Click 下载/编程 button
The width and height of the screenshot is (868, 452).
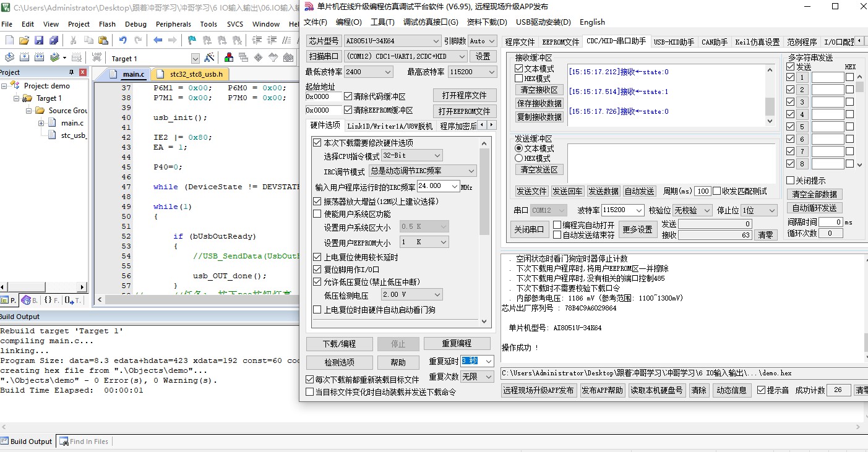[340, 344]
